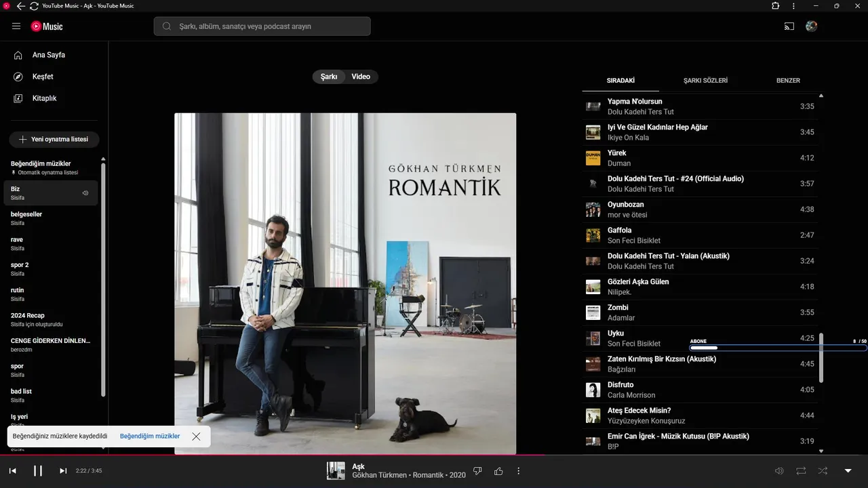Switch to Şarkı mode

pos(329,77)
